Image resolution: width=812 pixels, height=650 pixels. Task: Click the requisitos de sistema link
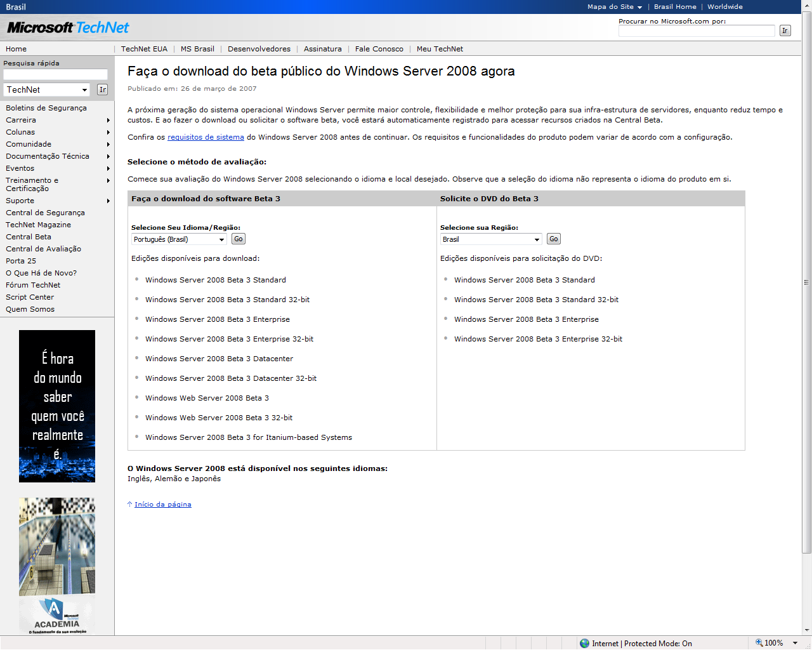point(206,137)
